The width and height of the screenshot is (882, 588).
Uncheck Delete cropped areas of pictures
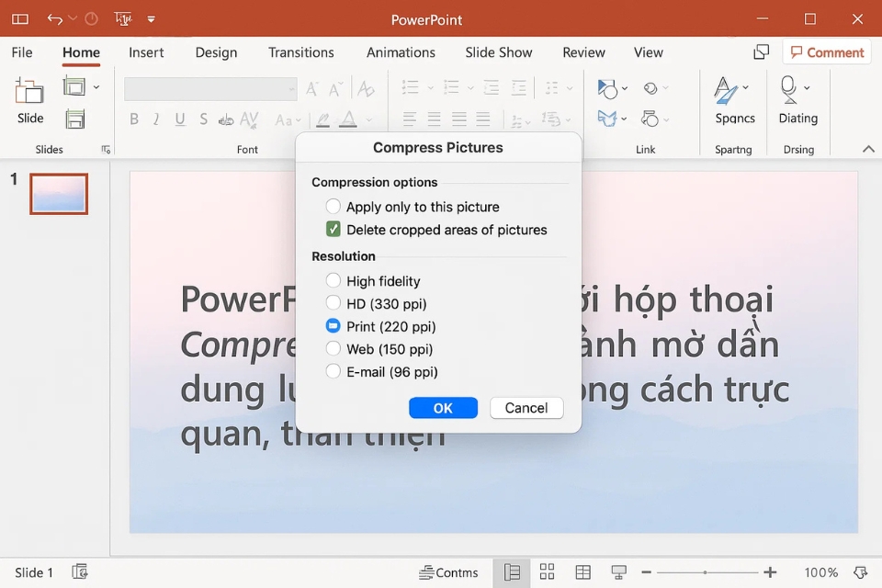[334, 230]
